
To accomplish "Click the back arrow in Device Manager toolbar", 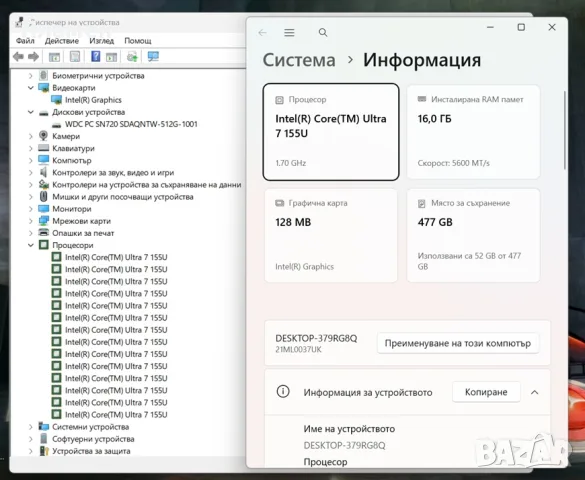I will 18,57.
